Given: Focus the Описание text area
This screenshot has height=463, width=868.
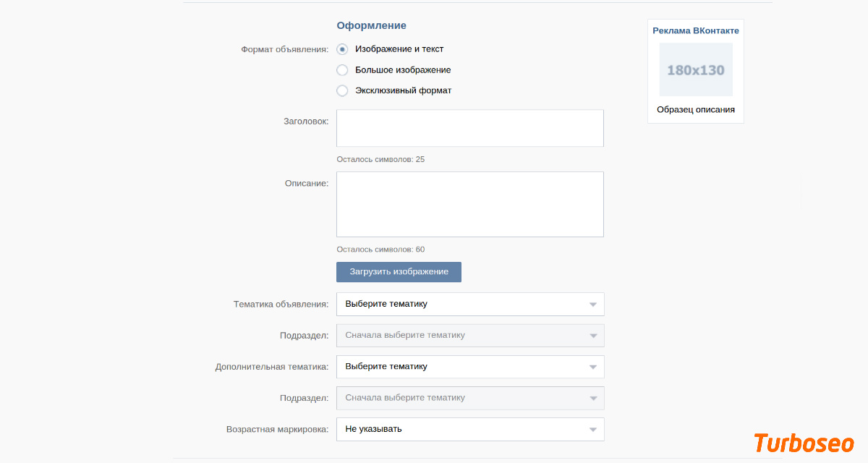Looking at the screenshot, I should click(470, 204).
